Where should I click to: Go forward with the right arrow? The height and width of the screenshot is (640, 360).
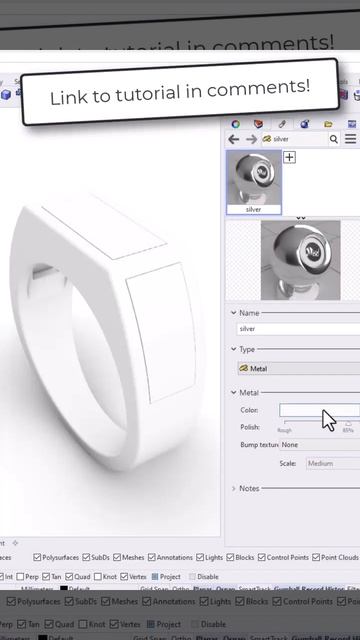[251, 139]
